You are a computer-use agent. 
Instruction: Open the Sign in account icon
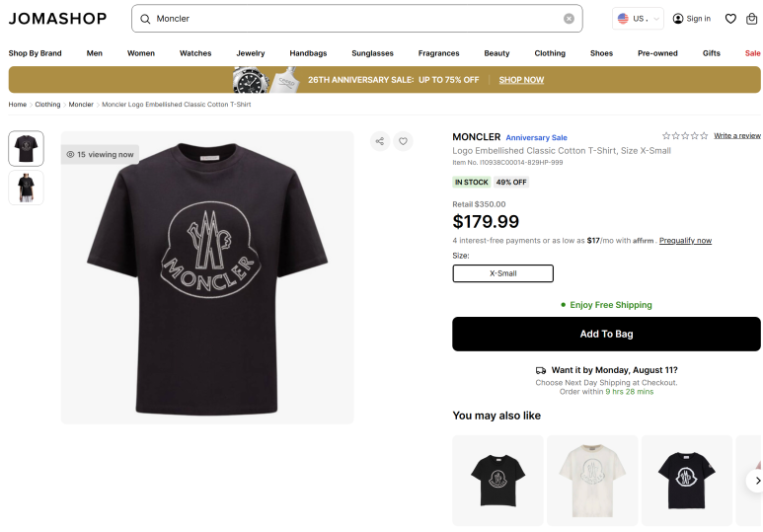click(x=691, y=19)
